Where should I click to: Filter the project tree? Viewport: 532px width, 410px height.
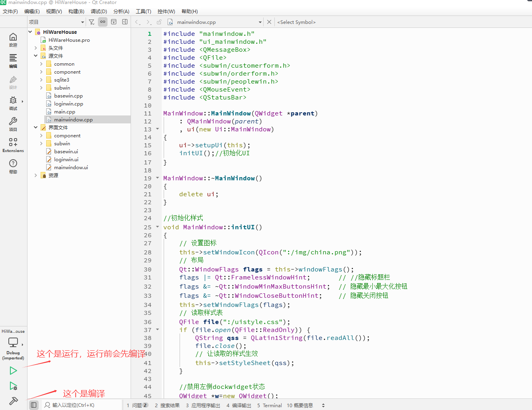click(x=92, y=22)
